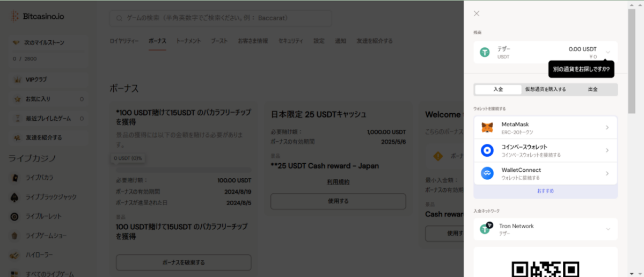Click the 0.00 USDT balance value

(x=582, y=49)
